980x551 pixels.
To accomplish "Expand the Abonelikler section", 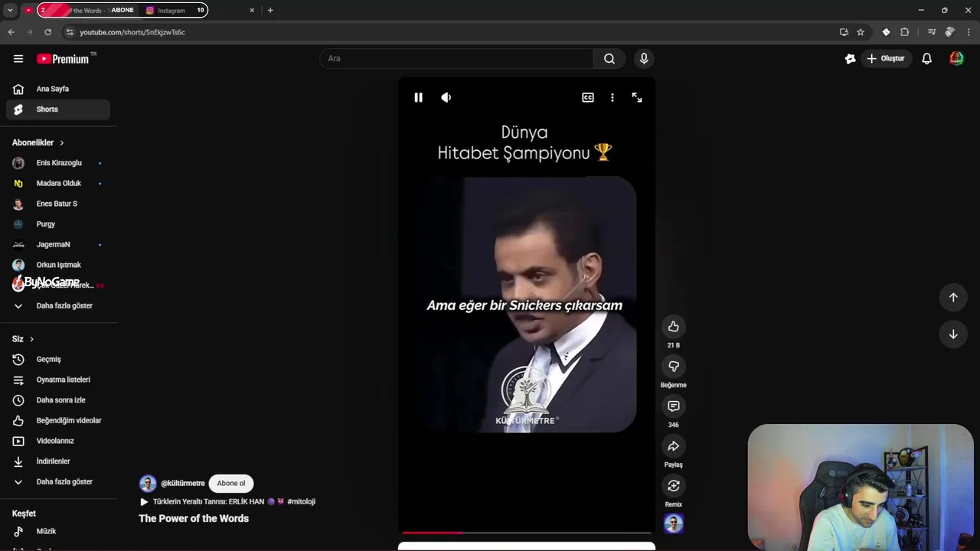I will click(x=38, y=142).
